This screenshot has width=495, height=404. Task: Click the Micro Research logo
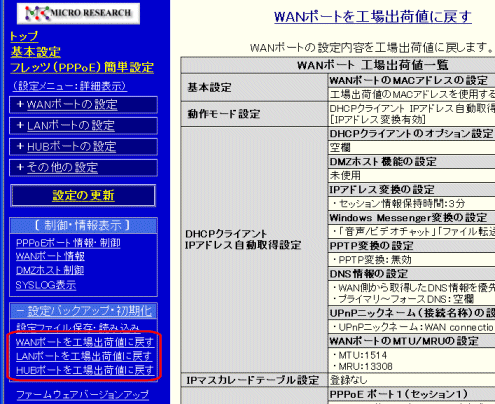tap(78, 13)
